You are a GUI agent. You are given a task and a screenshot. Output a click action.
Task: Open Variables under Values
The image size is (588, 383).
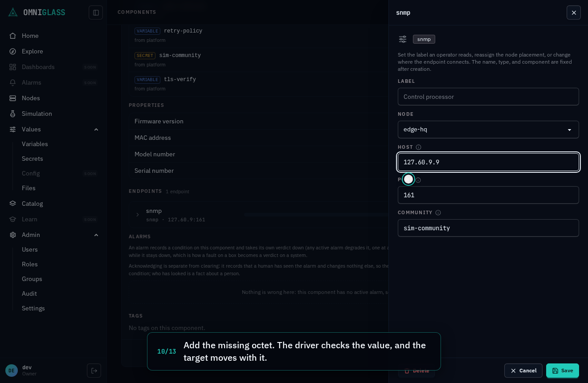tap(35, 144)
